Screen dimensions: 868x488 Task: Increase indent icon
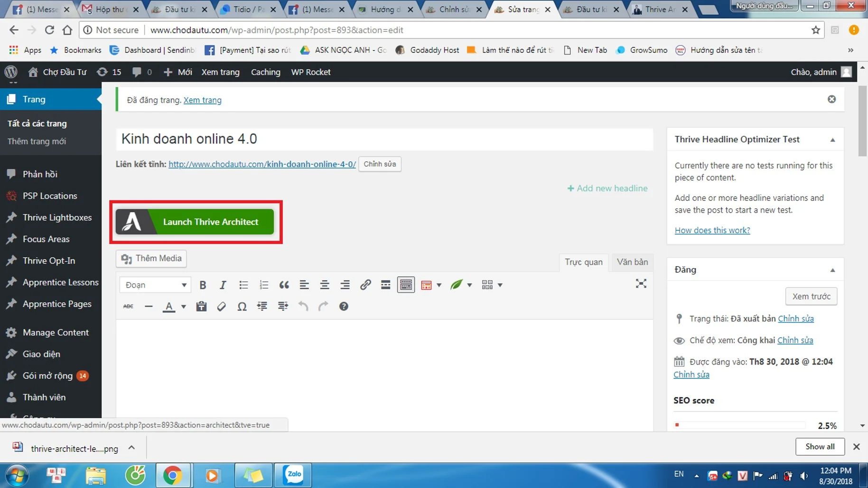pyautogui.click(x=283, y=306)
